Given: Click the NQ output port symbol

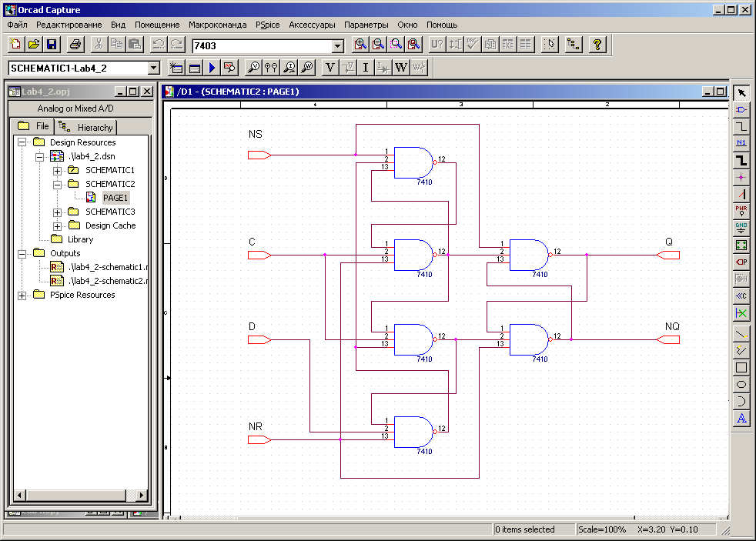Looking at the screenshot, I should [x=668, y=340].
